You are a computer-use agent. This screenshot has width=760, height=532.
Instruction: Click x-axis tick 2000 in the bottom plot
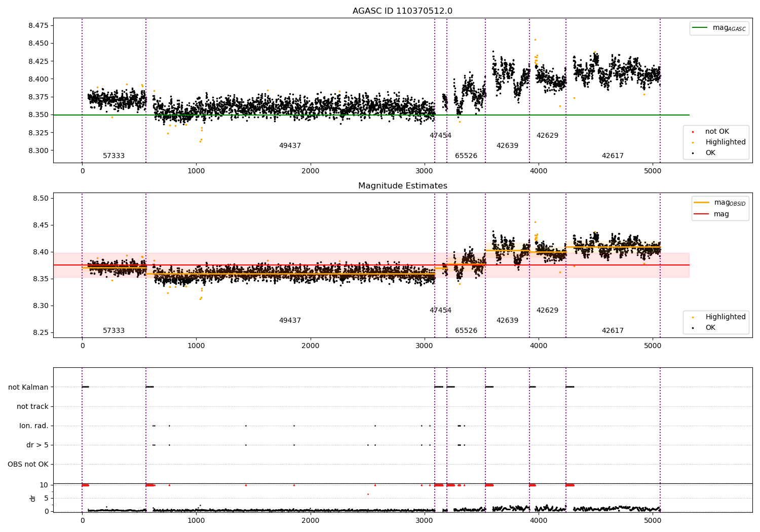pyautogui.click(x=311, y=520)
